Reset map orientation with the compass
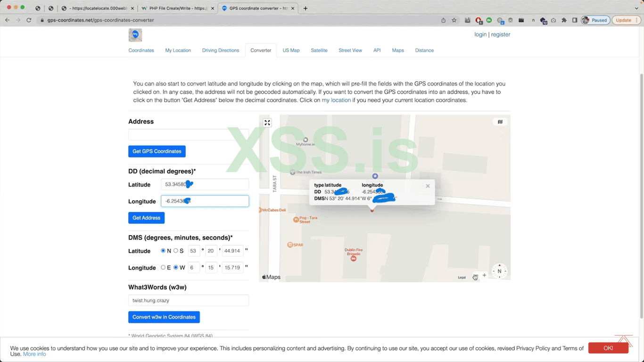The image size is (644, 362). [x=499, y=271]
